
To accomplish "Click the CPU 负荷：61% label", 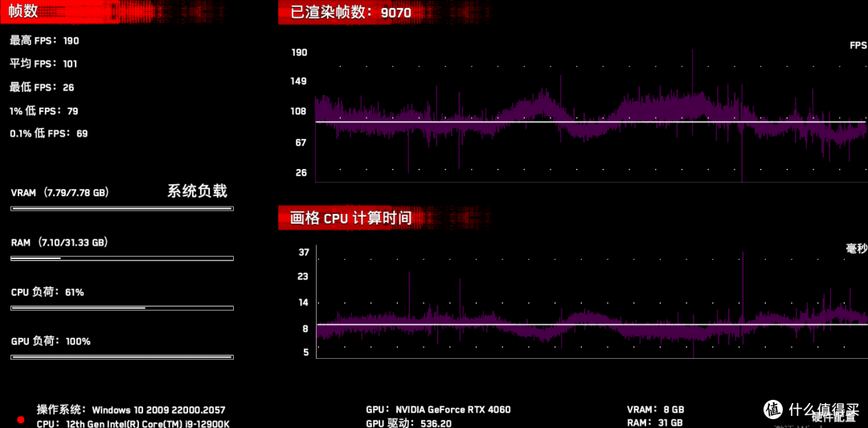I will (47, 292).
